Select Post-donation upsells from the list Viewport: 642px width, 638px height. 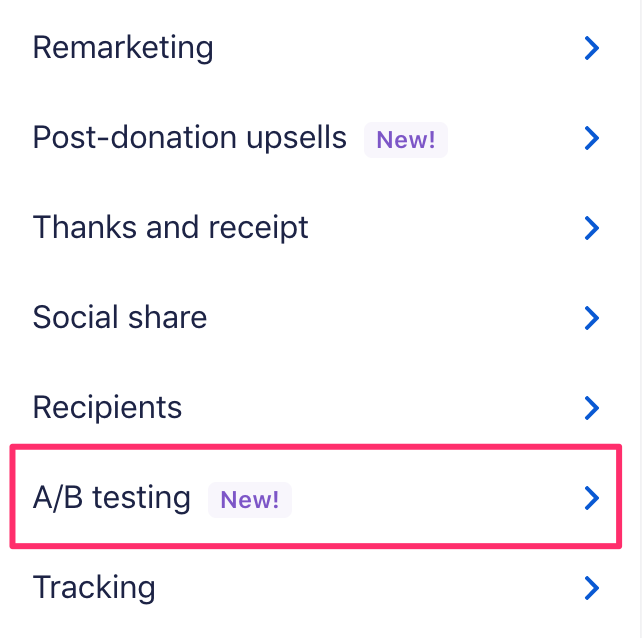189,138
